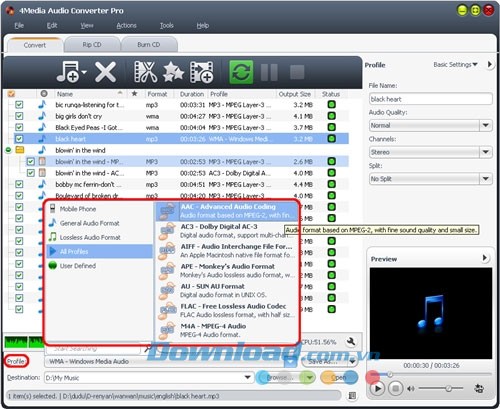Uncheck big girls don't cry checkbox
500x409 pixels.
coord(19,116)
